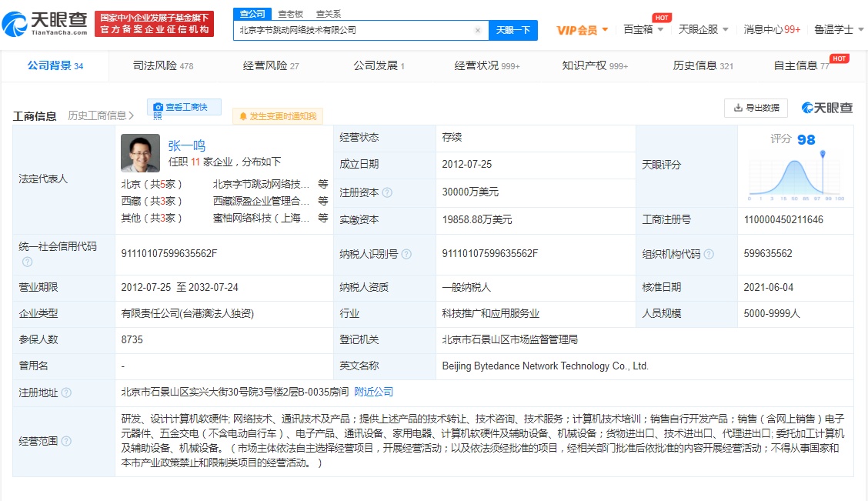Click establishment date 2012-07-25
The width and height of the screenshot is (868, 501).
(x=466, y=165)
